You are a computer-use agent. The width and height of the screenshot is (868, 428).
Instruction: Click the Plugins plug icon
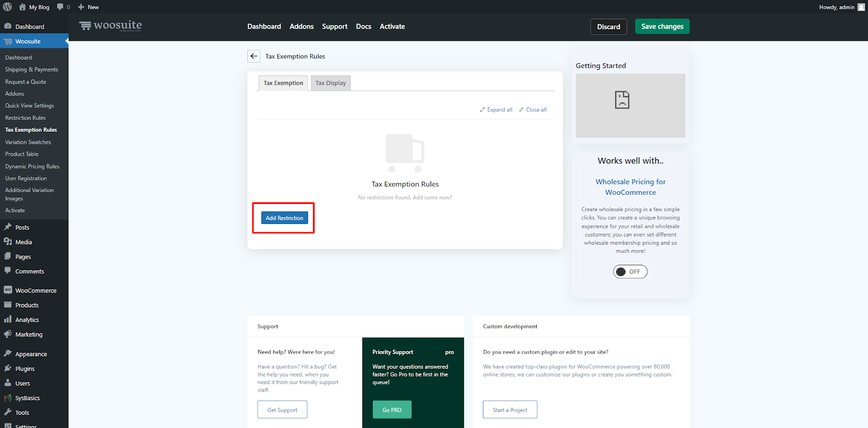pos(8,368)
